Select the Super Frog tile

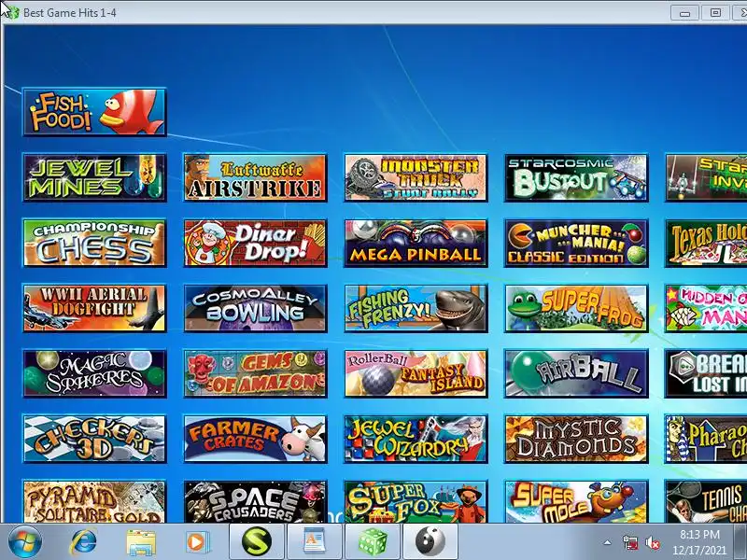[576, 308]
